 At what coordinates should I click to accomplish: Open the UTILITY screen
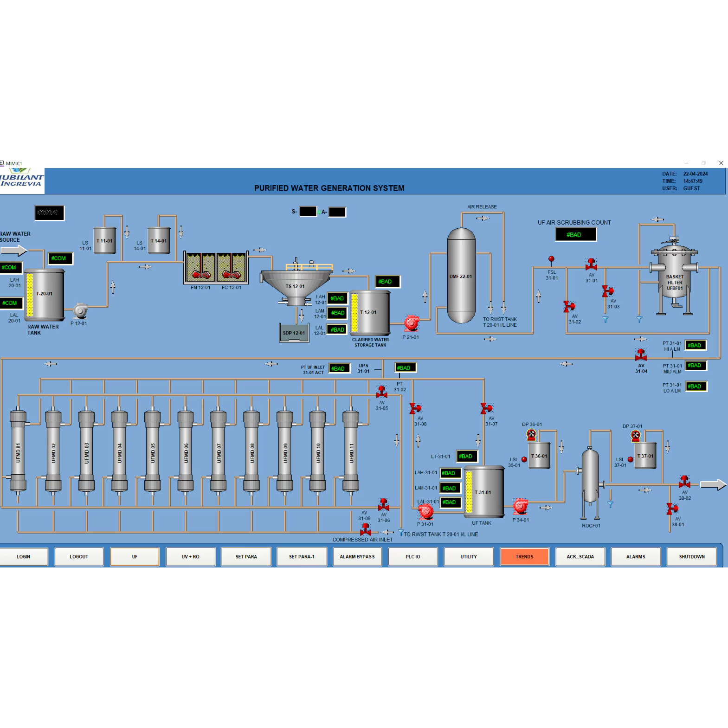pos(469,557)
